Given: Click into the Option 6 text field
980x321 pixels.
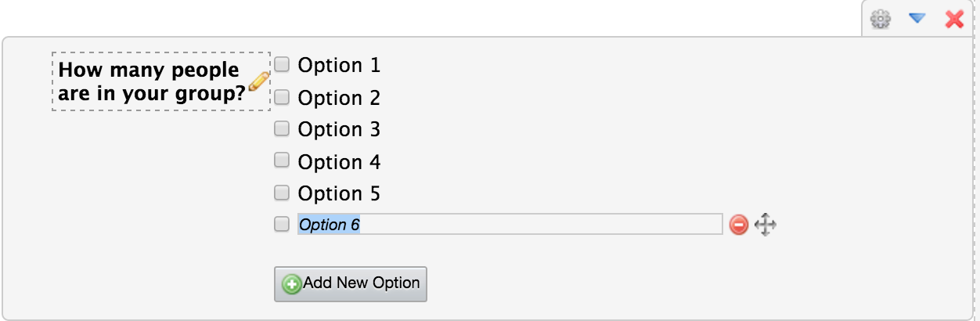Looking at the screenshot, I should click(509, 225).
